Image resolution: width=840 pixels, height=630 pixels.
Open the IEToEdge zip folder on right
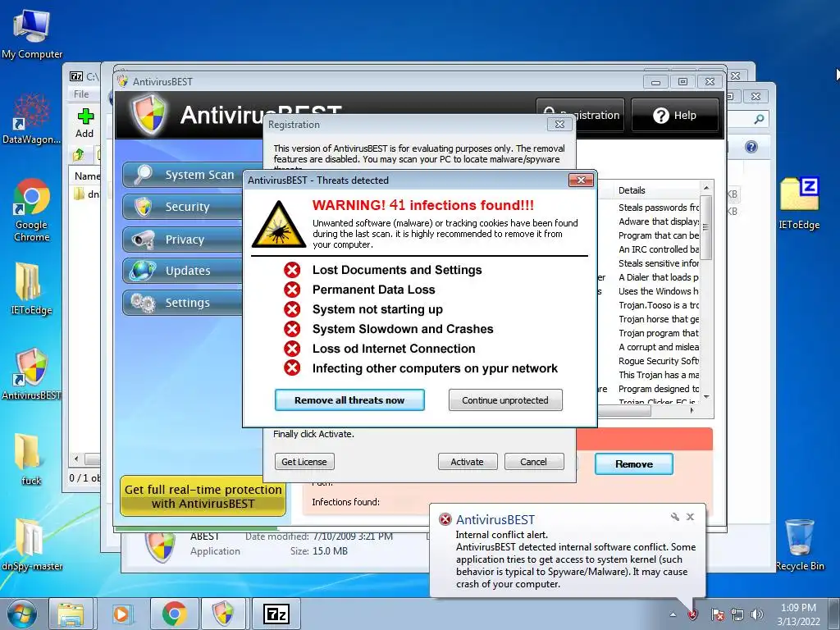(x=799, y=203)
